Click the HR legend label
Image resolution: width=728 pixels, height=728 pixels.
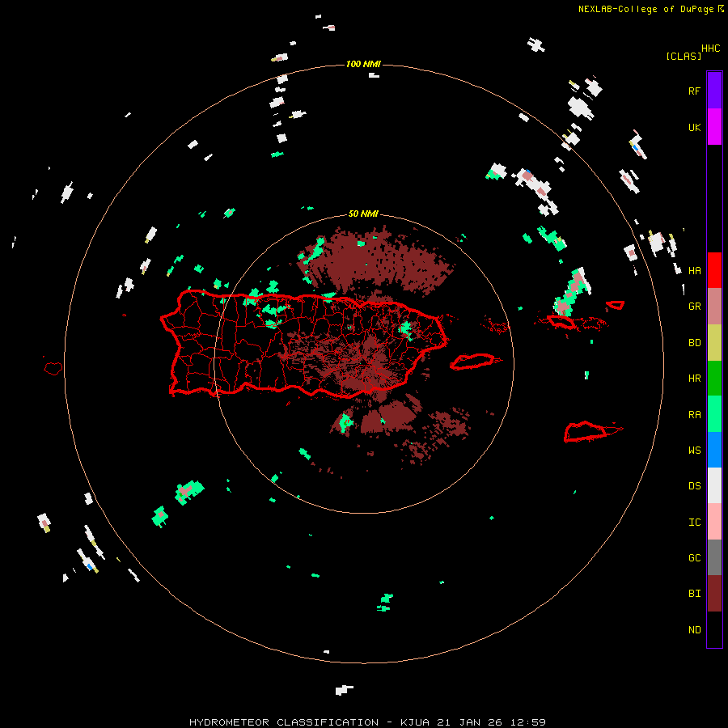pyautogui.click(x=694, y=379)
